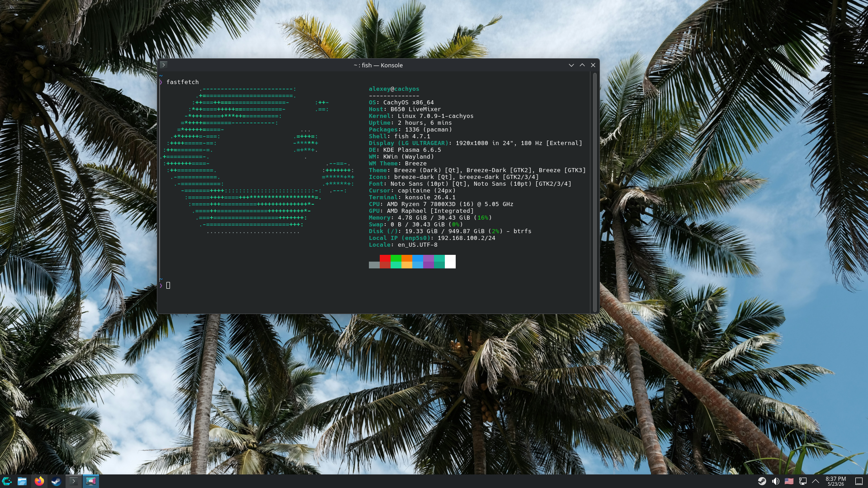The height and width of the screenshot is (488, 868).
Task: Click the 'Uptime: 2 hours, 6 mins' line
Action: (x=410, y=123)
